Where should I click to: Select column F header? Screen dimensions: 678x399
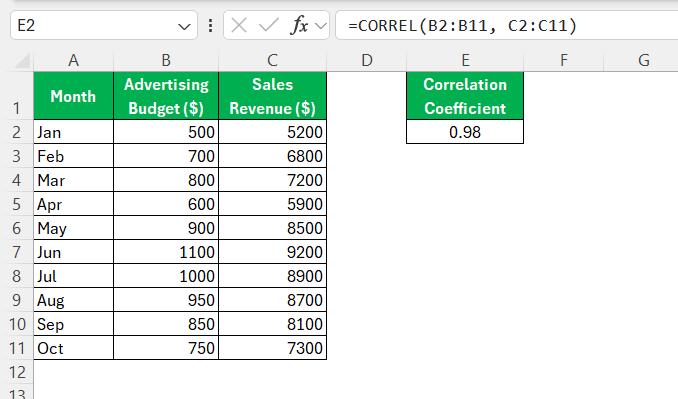[x=563, y=61]
